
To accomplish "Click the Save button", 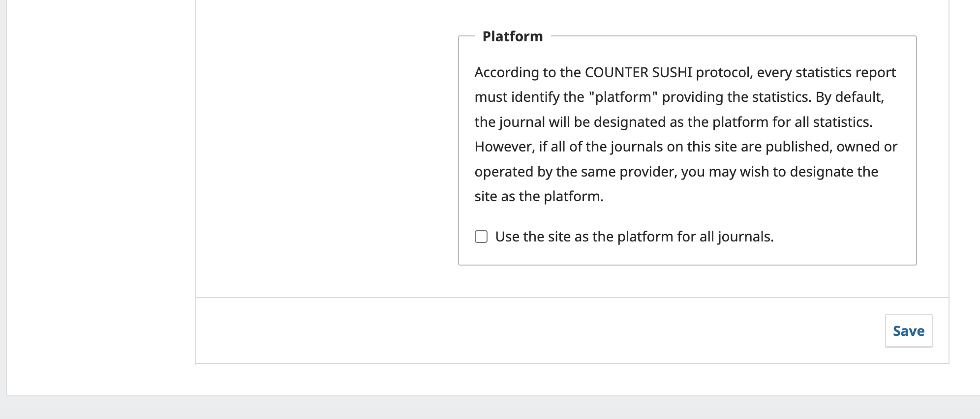I will [908, 331].
